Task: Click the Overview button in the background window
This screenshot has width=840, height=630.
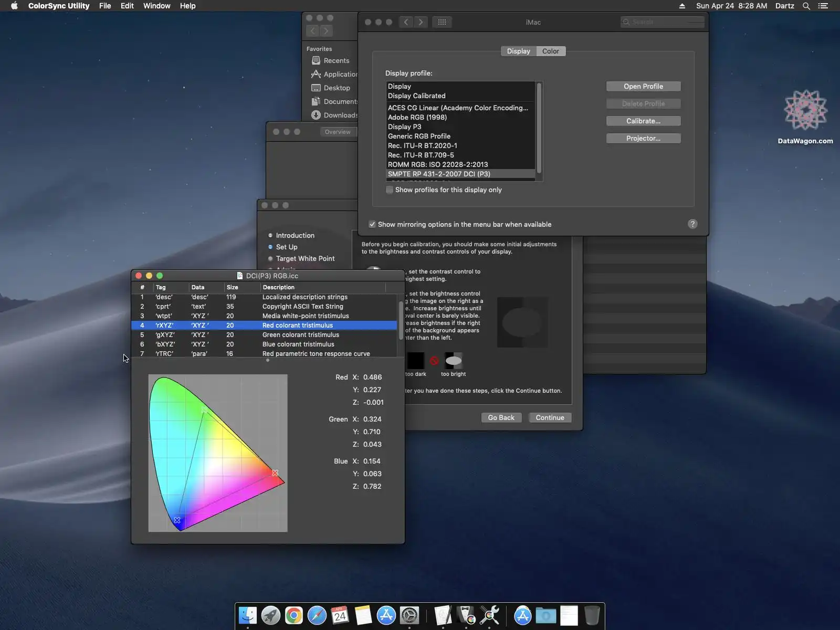Action: tap(338, 132)
